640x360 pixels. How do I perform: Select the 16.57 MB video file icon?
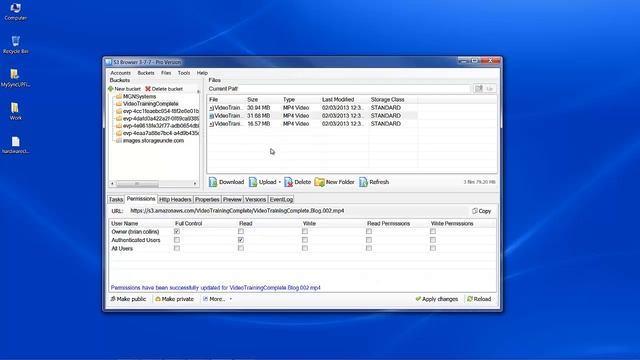(211, 124)
